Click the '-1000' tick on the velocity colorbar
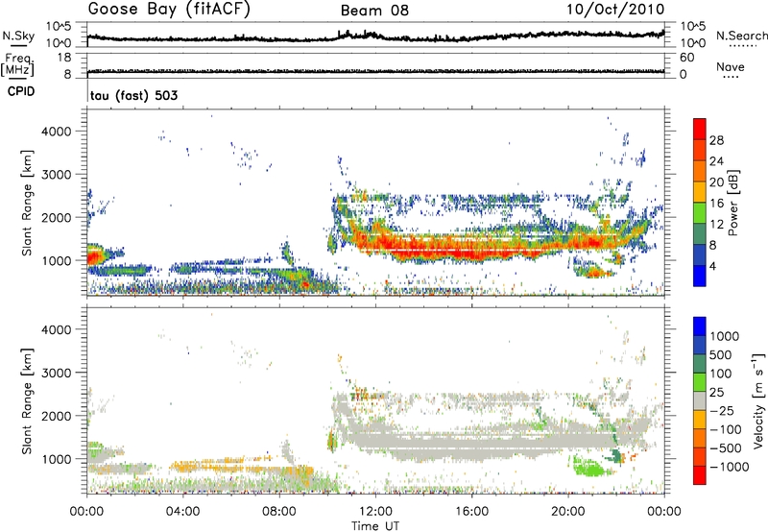 pyautogui.click(x=729, y=467)
